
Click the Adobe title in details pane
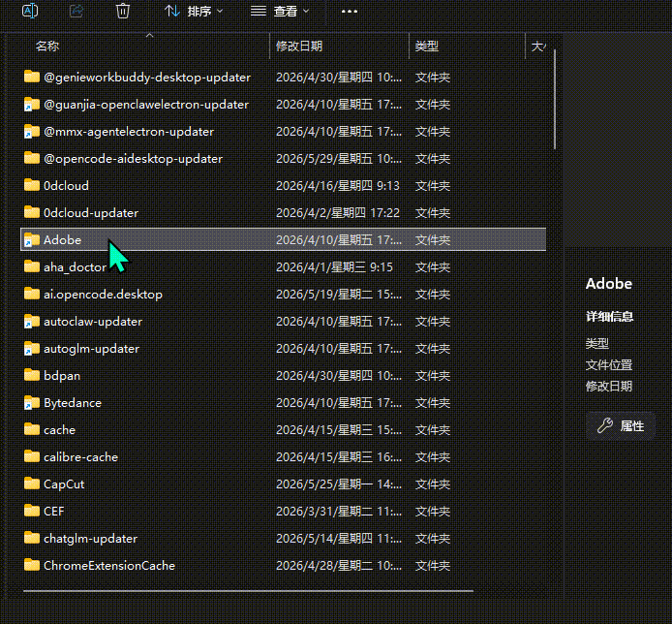coord(608,284)
